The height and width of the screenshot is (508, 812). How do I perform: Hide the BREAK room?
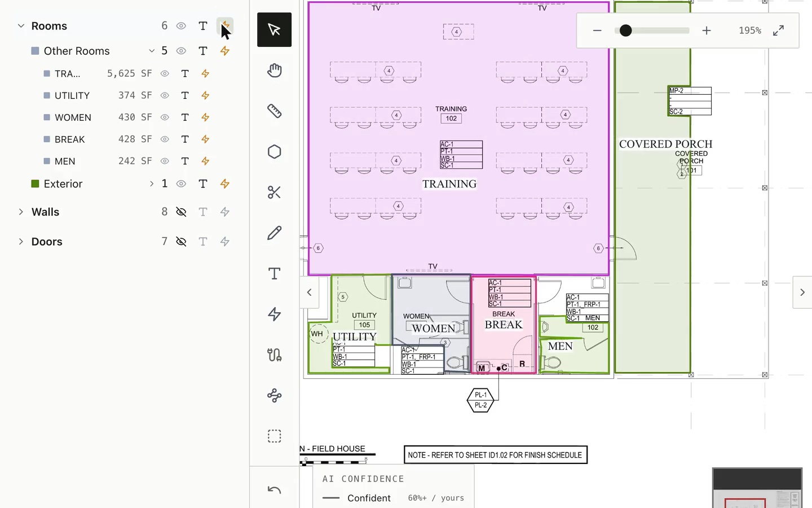pyautogui.click(x=165, y=139)
